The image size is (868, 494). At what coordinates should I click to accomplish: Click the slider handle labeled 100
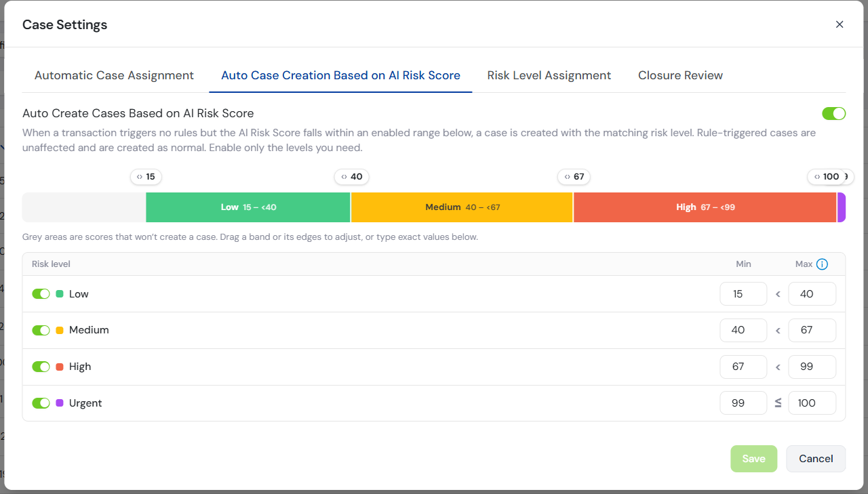(x=827, y=177)
